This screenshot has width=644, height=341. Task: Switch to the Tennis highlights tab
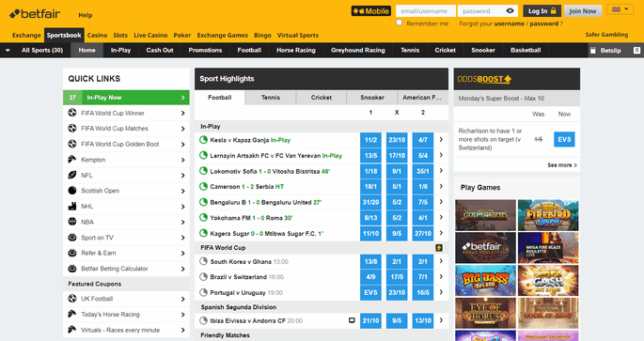(271, 98)
